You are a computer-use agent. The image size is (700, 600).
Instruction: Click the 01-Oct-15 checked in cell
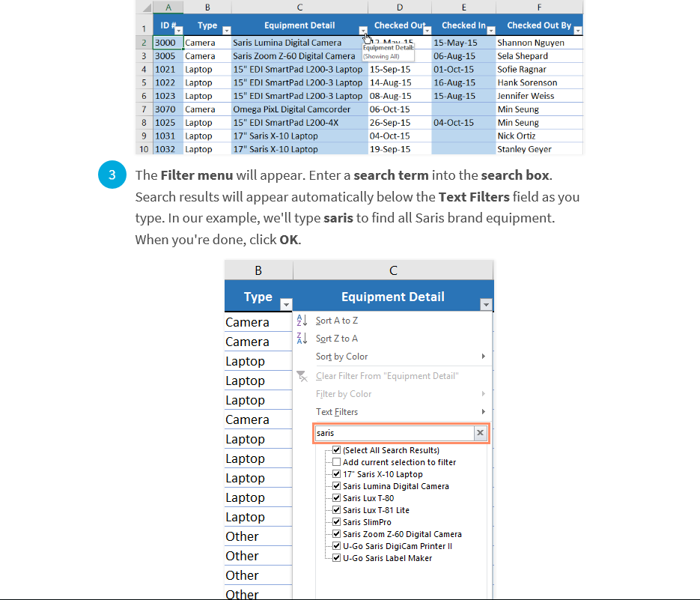(x=464, y=69)
